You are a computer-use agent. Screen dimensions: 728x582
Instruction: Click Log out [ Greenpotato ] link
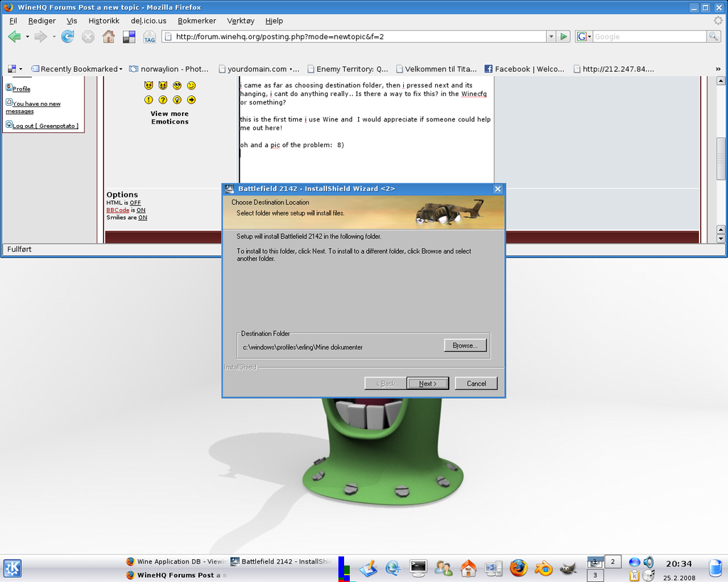point(45,126)
